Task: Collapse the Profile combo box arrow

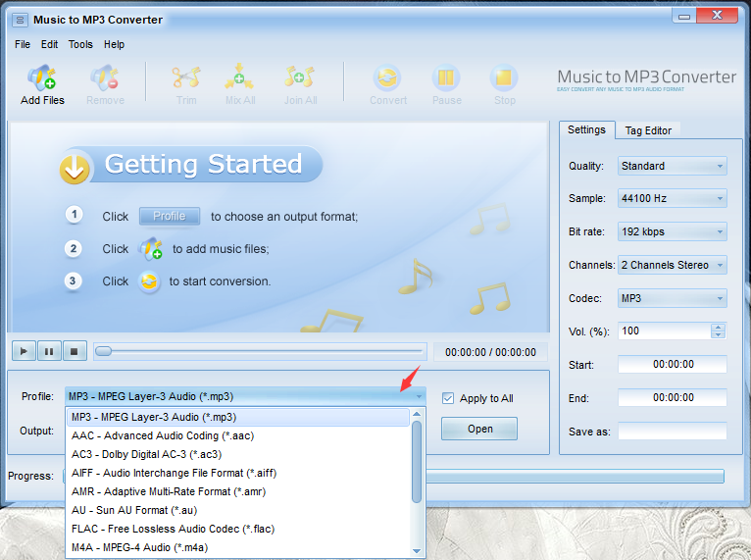Action: click(419, 397)
